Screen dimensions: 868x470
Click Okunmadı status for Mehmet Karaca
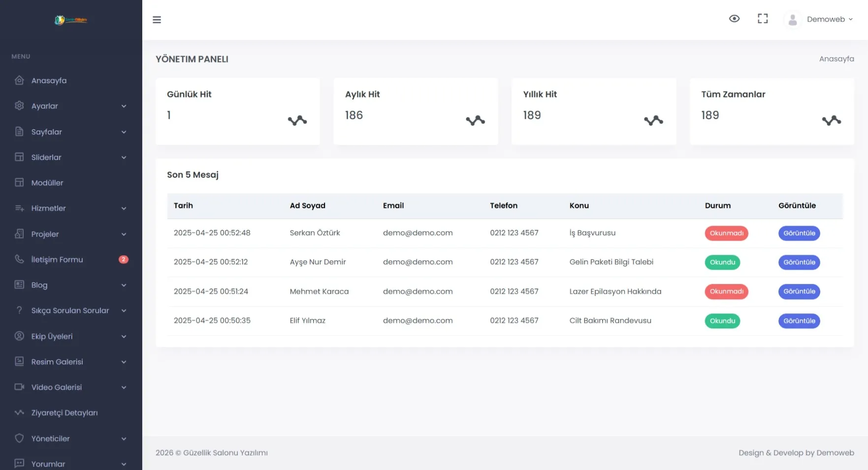pyautogui.click(x=726, y=291)
